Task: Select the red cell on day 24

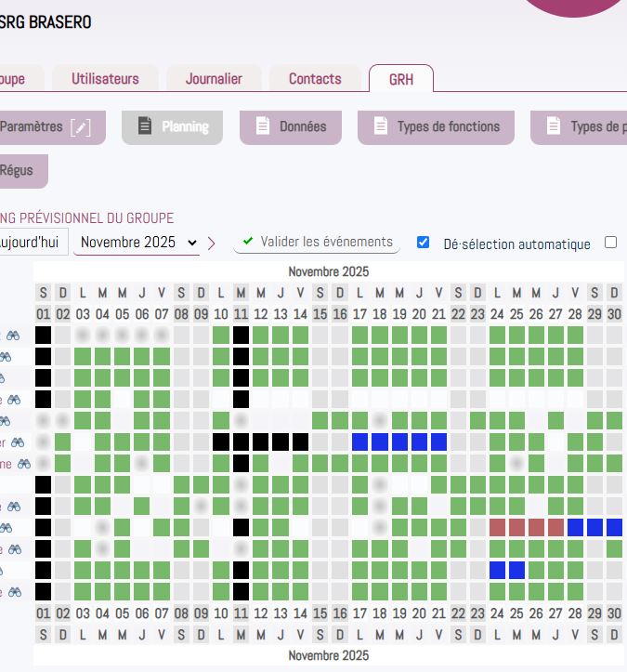Action: tap(497, 528)
